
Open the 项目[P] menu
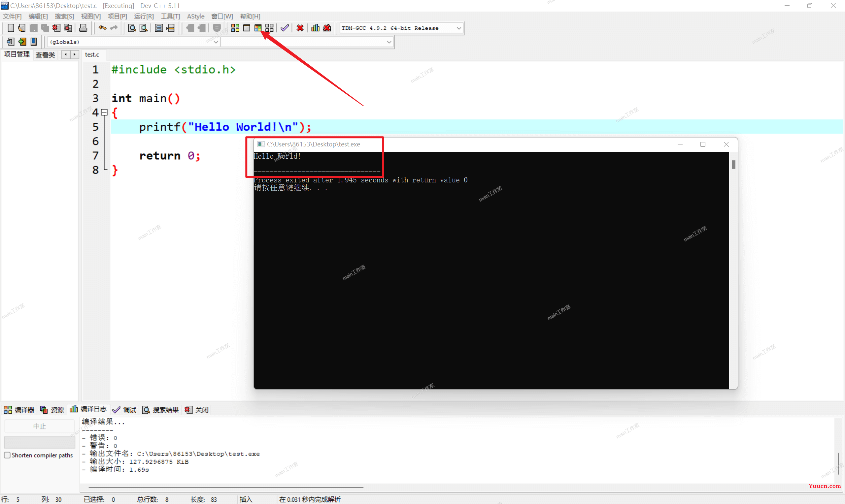[117, 16]
